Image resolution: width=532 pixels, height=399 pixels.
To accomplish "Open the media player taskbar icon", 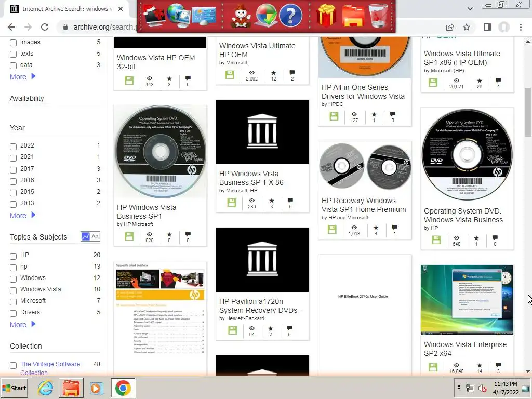I will 97,388.
